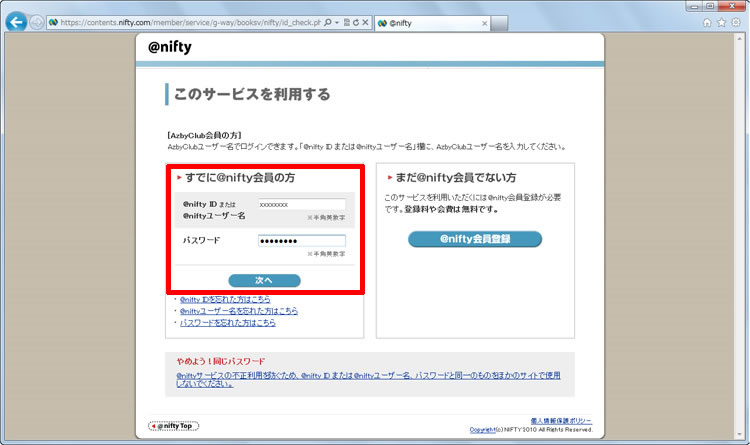Screen dimensions: 750x445
Task: Click the refresh icon in address bar
Action: (x=355, y=22)
